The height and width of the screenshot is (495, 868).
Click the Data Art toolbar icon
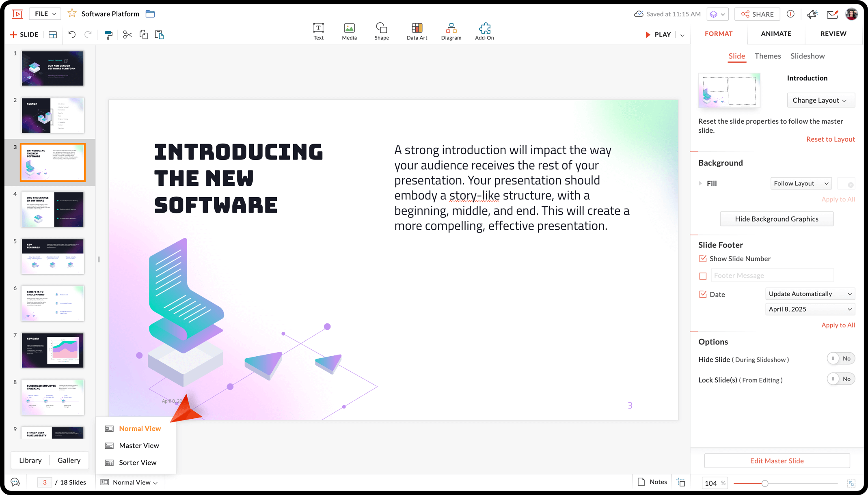tap(417, 31)
